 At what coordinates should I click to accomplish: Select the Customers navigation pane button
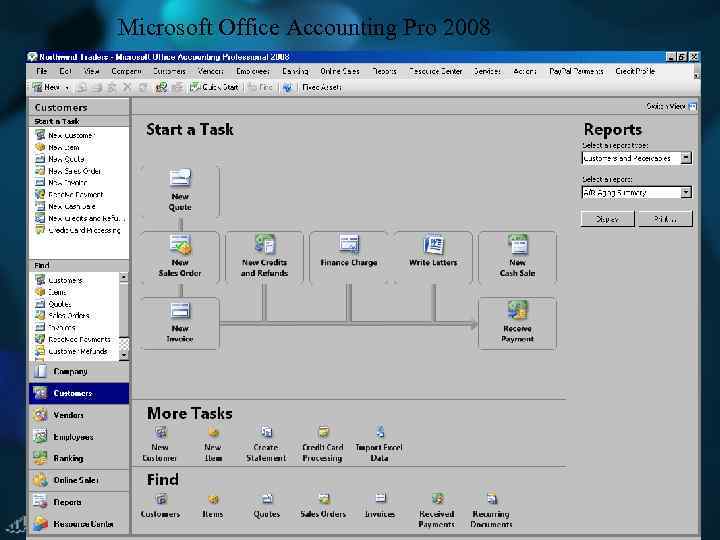(79, 393)
